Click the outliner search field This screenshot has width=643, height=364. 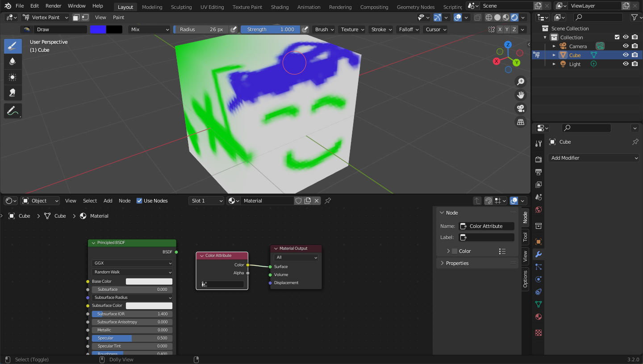click(x=598, y=17)
